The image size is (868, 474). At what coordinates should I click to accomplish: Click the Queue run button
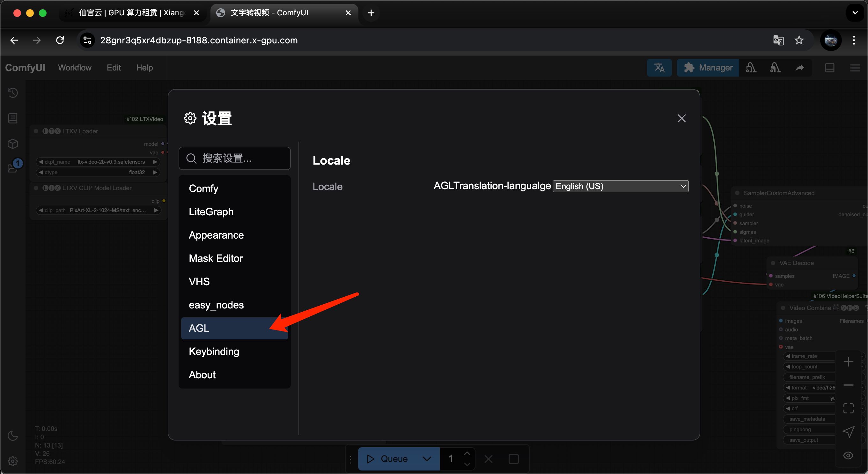pyautogui.click(x=387, y=459)
